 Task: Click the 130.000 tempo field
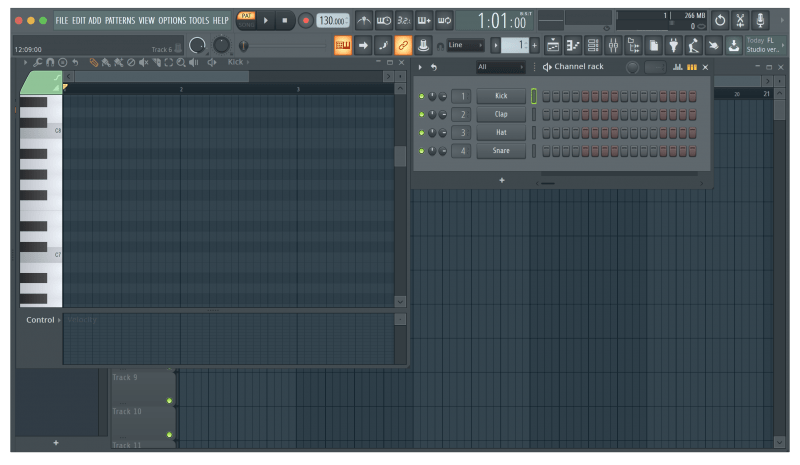pyautogui.click(x=333, y=21)
